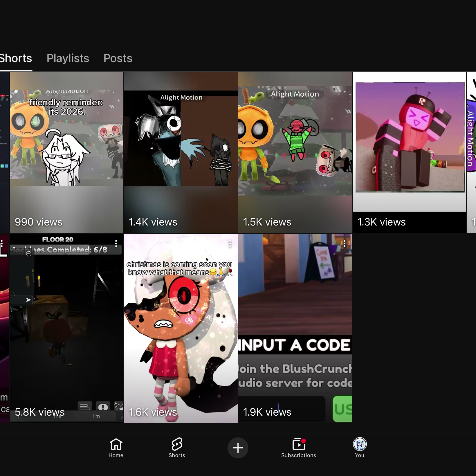The height and width of the screenshot is (476, 476).
Task: Open the Subscriptions icon with red dot
Action: point(299,444)
